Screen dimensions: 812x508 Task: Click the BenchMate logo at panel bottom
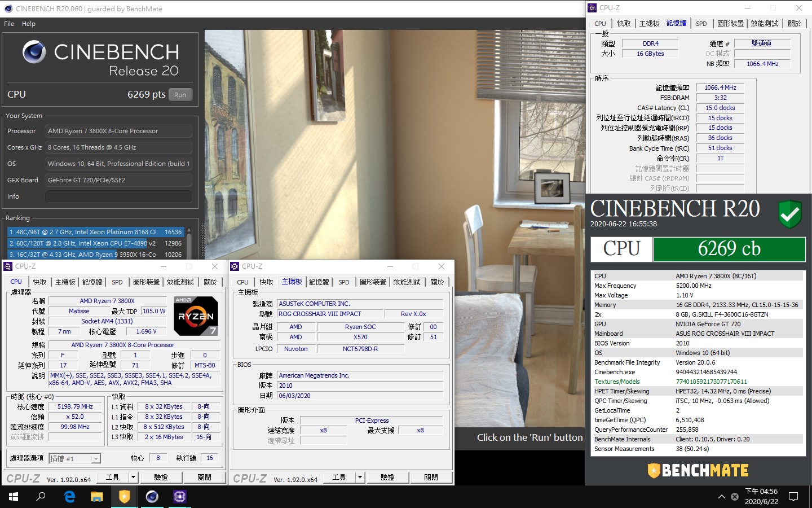tap(698, 470)
